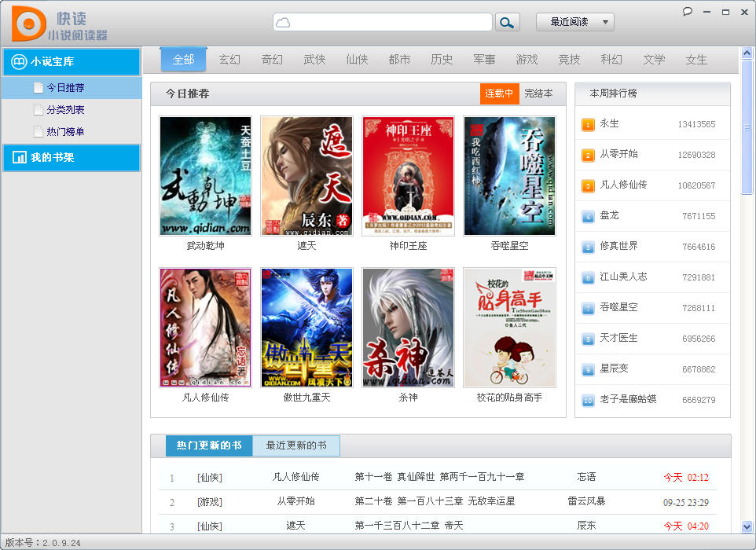Viewport: 756px width, 550px height.
Task: Toggle the 连载中 filter
Action: 501,93
